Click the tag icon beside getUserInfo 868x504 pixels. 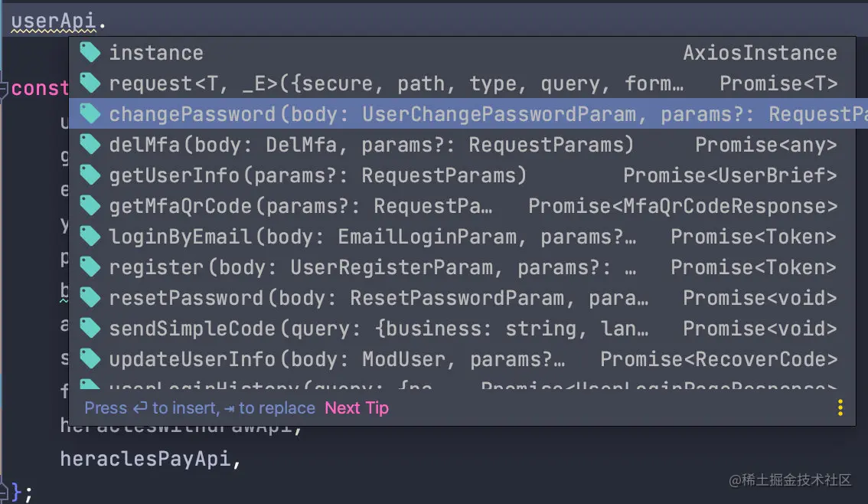pos(90,175)
